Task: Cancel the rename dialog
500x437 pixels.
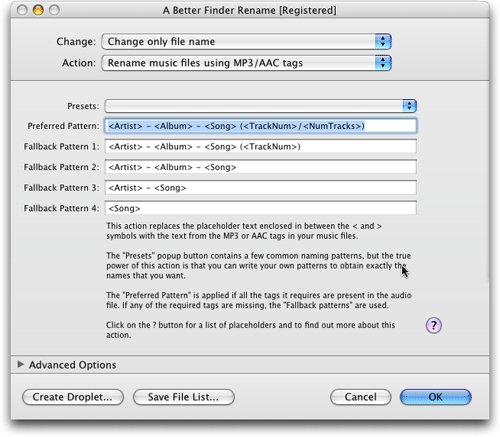Action: pyautogui.click(x=361, y=397)
